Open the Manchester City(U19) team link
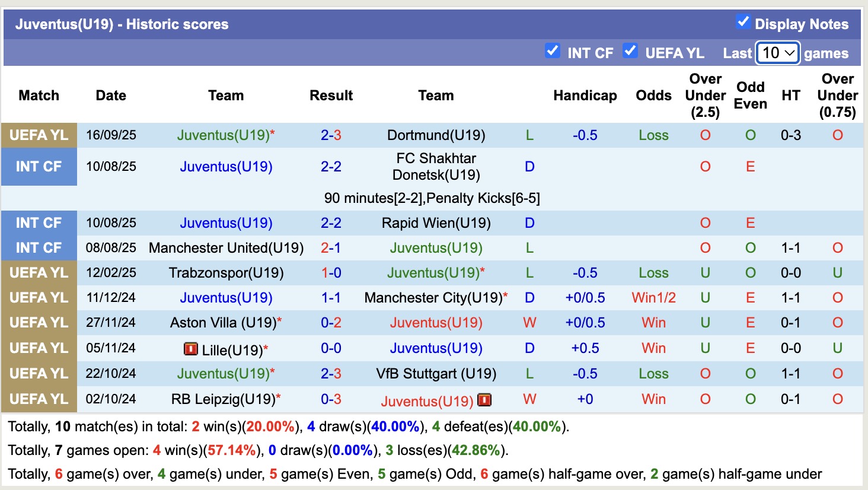The width and height of the screenshot is (868, 490). [x=433, y=298]
